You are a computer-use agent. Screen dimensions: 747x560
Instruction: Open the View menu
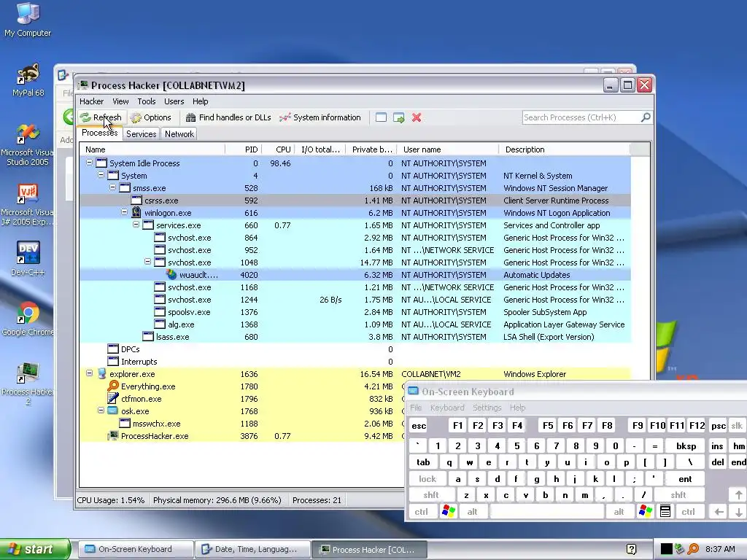click(120, 101)
